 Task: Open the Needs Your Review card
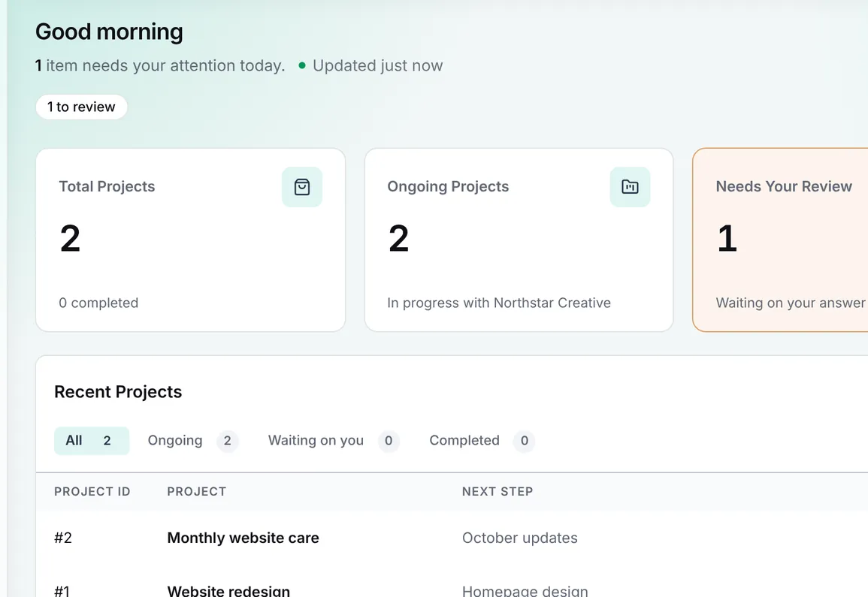(780, 240)
